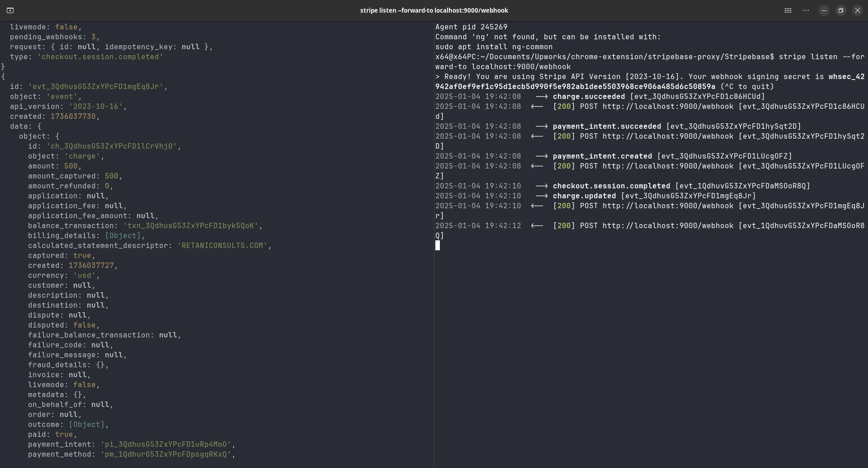Click the charge.succeeded event text
Screen dimensions: 868x468
[x=588, y=96]
